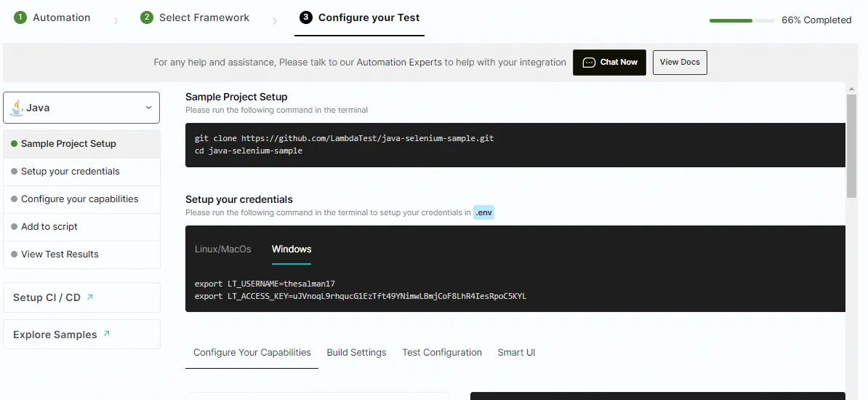Click the external link arrow beside Setup CI / CD
Image resolution: width=868 pixels, height=400 pixels.
click(x=89, y=297)
